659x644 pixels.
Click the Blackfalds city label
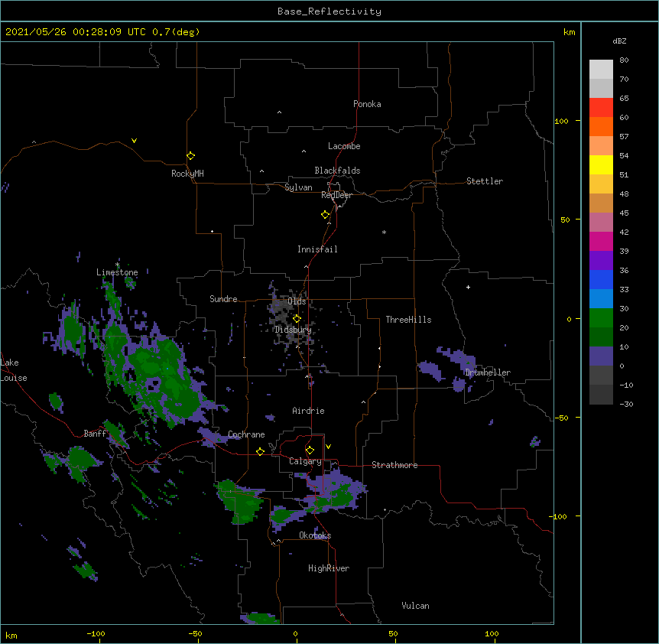point(337,171)
